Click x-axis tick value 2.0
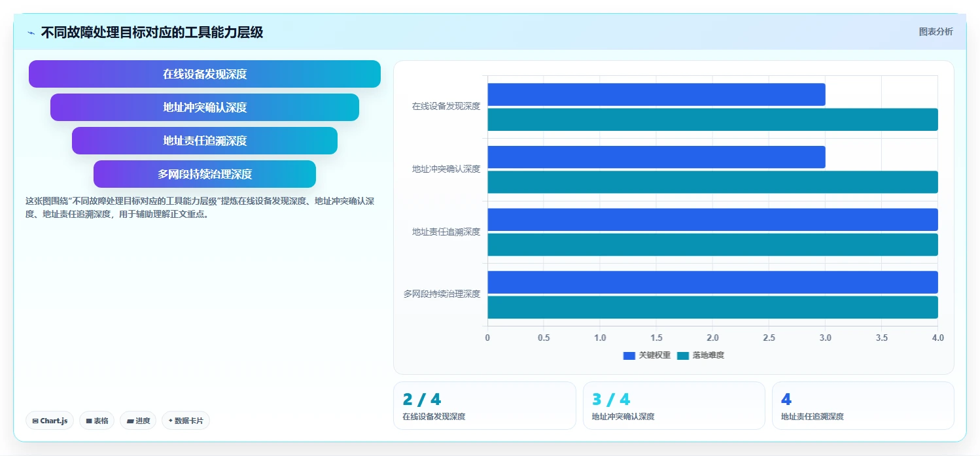The image size is (980, 456). 712,338
